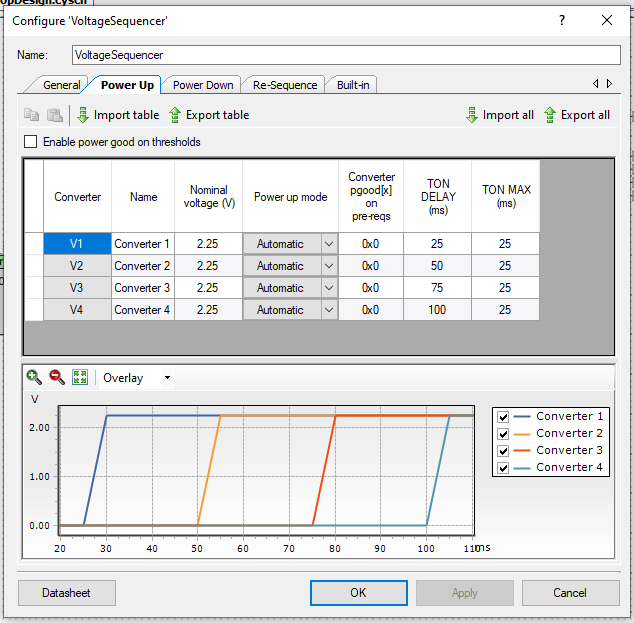This screenshot has height=623, width=634.
Task: Open Power up mode dropdown for V4
Action: (x=329, y=310)
